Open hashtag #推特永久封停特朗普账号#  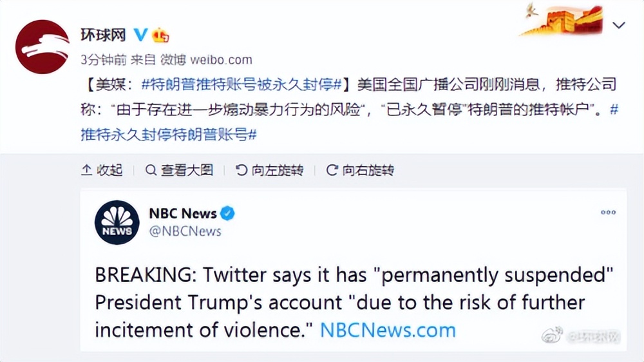point(169,134)
